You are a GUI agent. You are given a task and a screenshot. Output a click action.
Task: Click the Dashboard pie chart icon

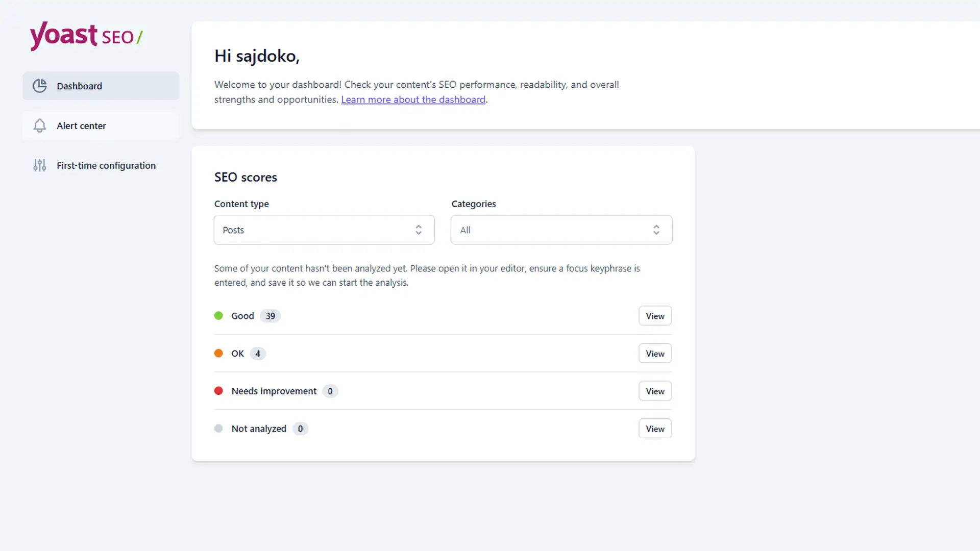click(x=40, y=86)
